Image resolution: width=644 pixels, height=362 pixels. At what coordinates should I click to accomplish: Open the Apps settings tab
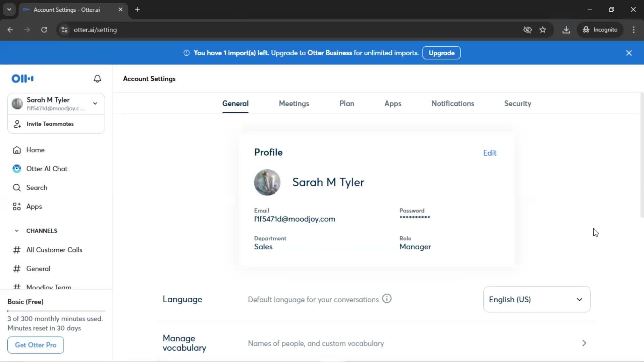pyautogui.click(x=393, y=104)
